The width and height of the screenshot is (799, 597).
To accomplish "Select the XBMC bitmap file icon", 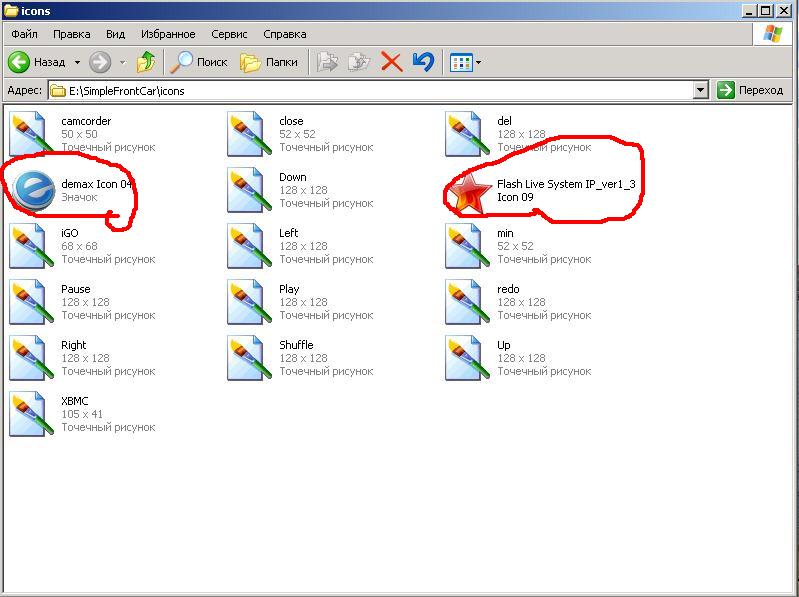I will click(x=30, y=414).
